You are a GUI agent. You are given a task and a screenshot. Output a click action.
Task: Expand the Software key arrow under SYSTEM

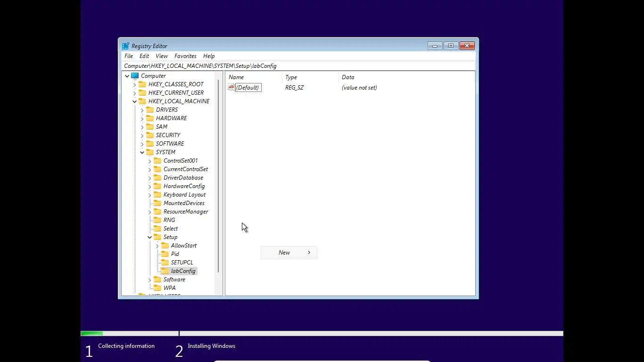(x=149, y=280)
